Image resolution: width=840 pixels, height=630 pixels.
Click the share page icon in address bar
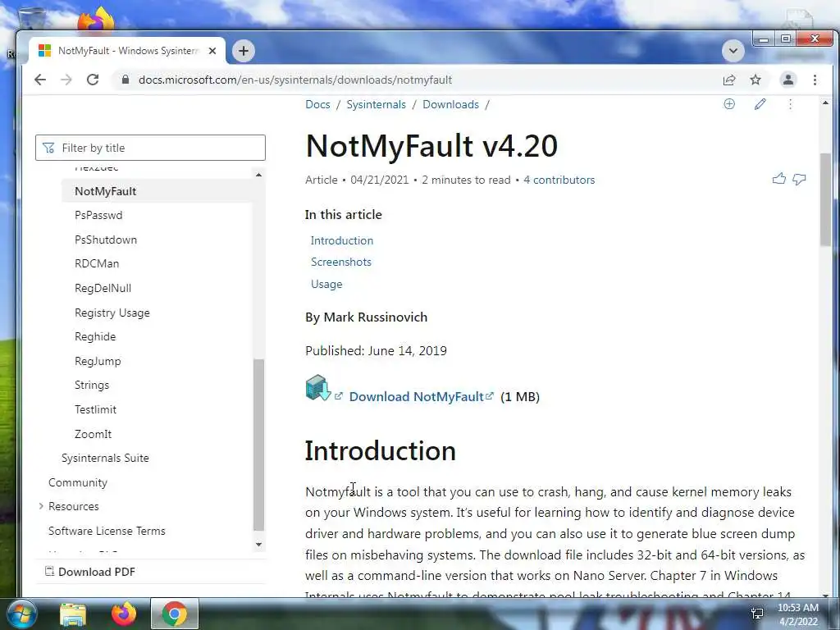(x=729, y=80)
